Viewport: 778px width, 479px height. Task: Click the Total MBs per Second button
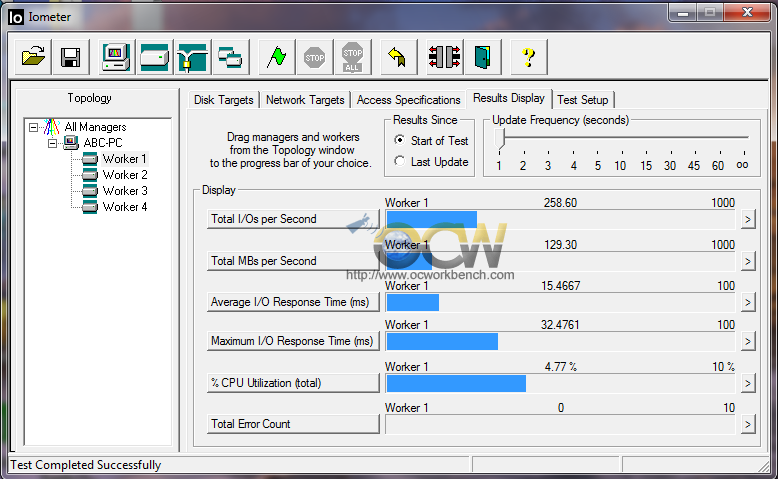coord(293,261)
